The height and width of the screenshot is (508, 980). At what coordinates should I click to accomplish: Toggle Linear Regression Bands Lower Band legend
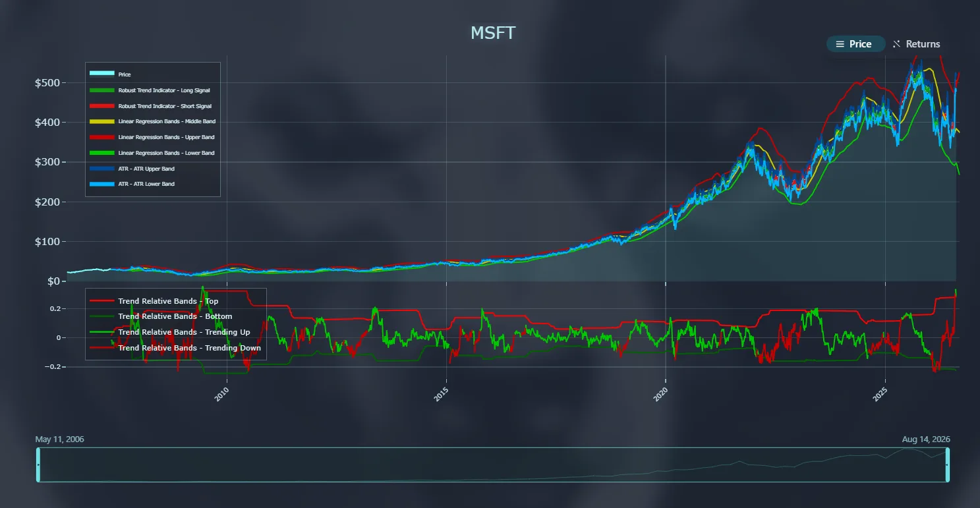point(152,153)
